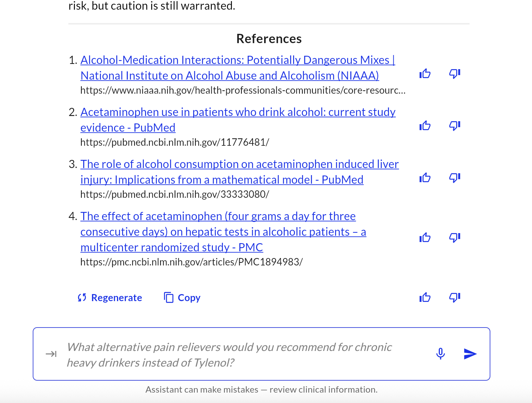
Task: Thumbs up the PMC multicenter study reference
Action: coord(425,238)
